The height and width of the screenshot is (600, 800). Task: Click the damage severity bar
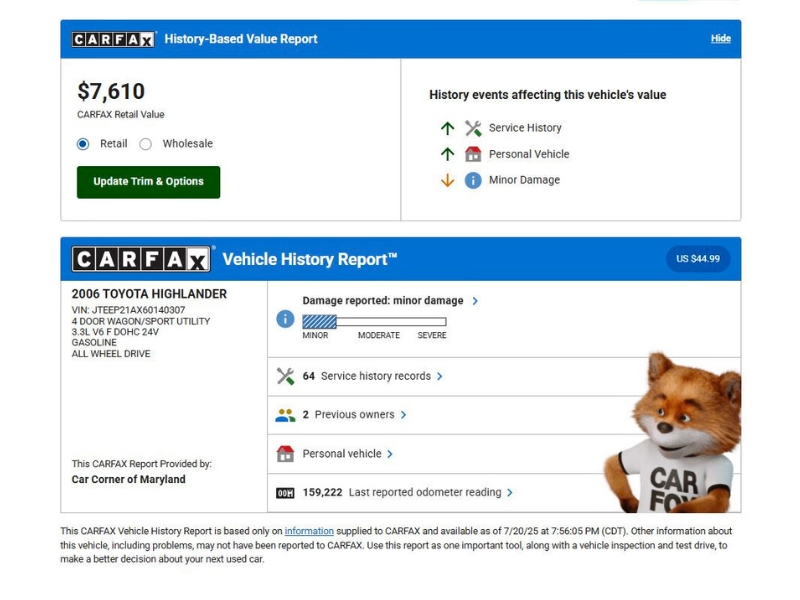coord(374,321)
